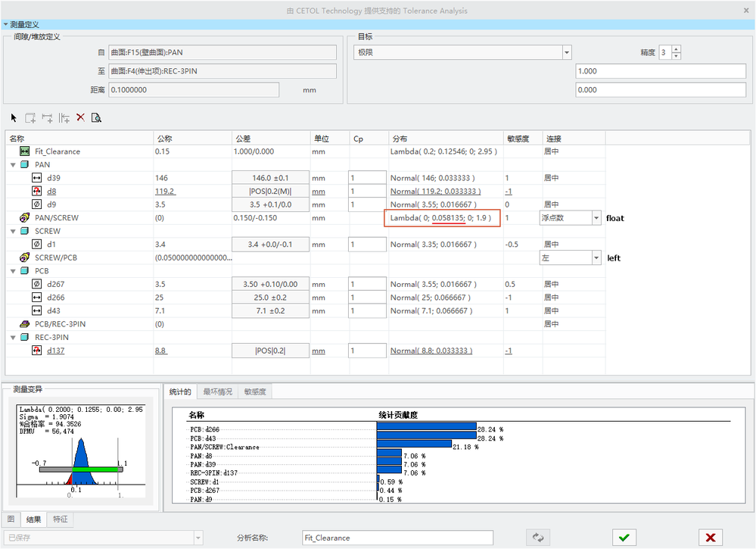Collapse the PAN tree node
The height and width of the screenshot is (549, 756).
pos(13,164)
